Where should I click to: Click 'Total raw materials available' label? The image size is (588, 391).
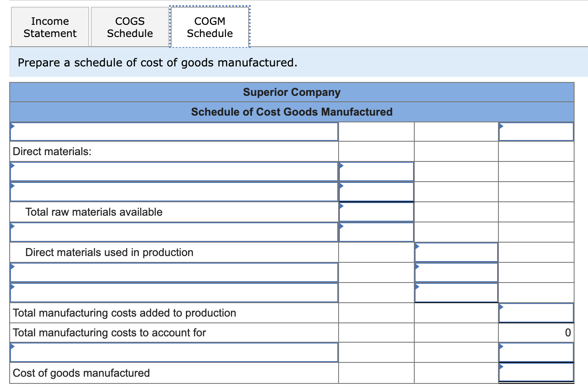pos(94,212)
